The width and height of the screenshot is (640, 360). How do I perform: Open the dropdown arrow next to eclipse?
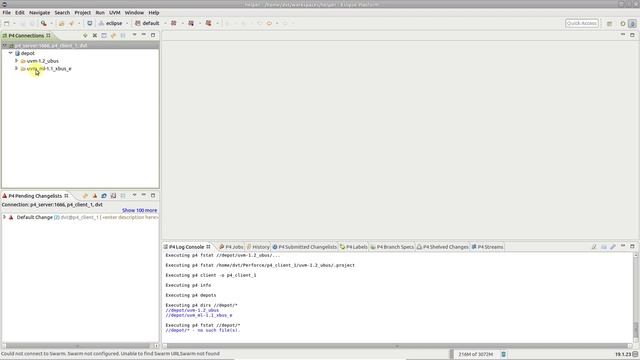[x=127, y=23]
